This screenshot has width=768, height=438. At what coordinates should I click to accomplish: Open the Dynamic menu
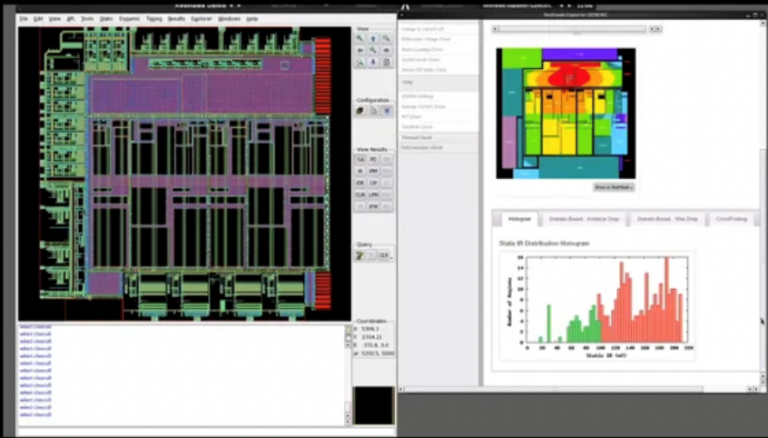[129, 19]
